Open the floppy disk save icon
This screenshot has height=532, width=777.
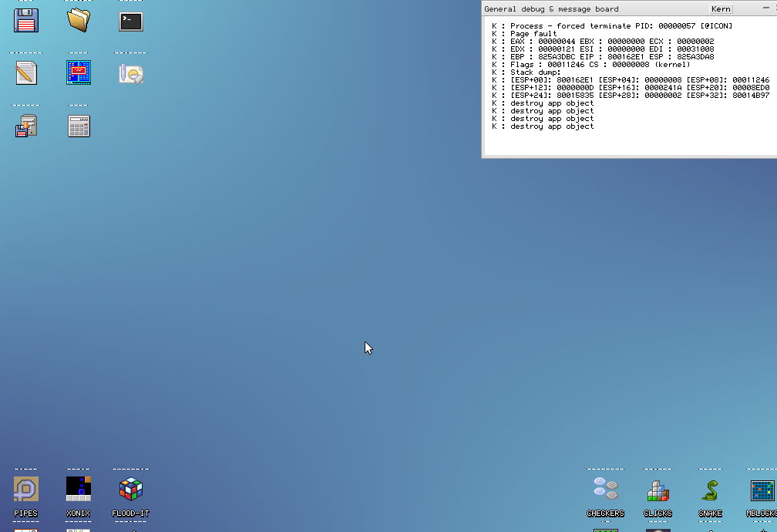[x=26, y=21]
